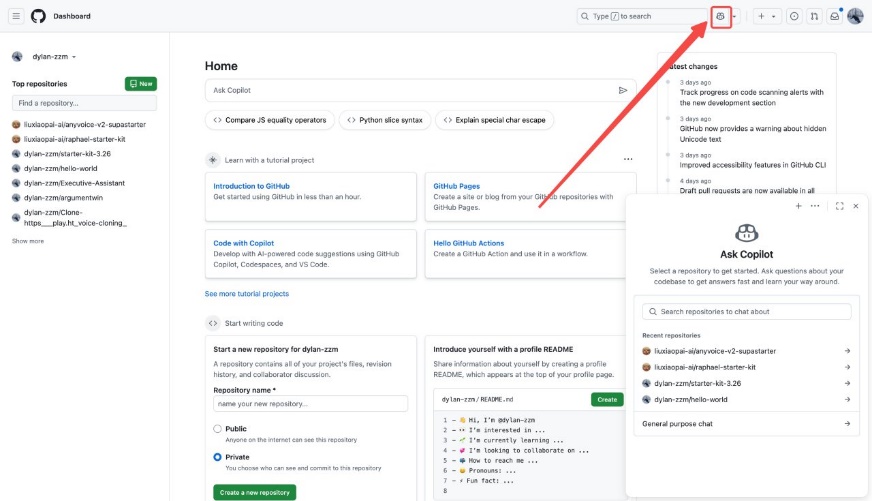Image resolution: width=872 pixels, height=501 pixels.
Task: Open dropdown arrow next to Copilot icon
Action: pyautogui.click(x=736, y=16)
